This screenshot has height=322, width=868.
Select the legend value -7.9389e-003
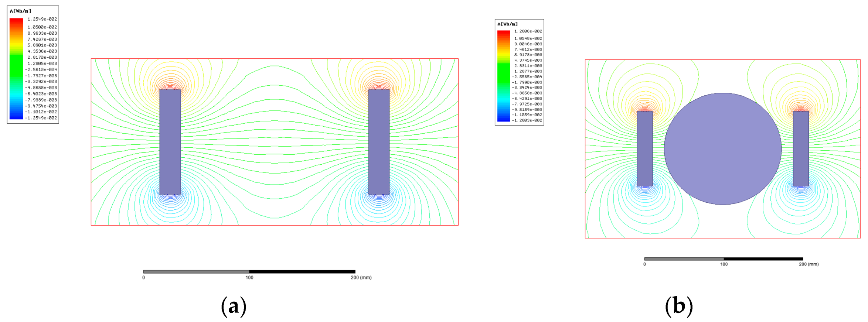pyautogui.click(x=41, y=100)
